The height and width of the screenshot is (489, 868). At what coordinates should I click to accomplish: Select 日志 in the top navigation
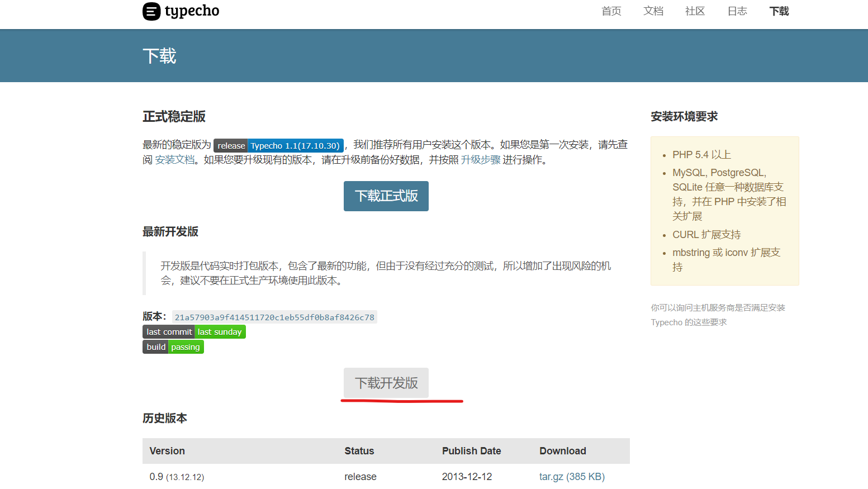tap(737, 11)
